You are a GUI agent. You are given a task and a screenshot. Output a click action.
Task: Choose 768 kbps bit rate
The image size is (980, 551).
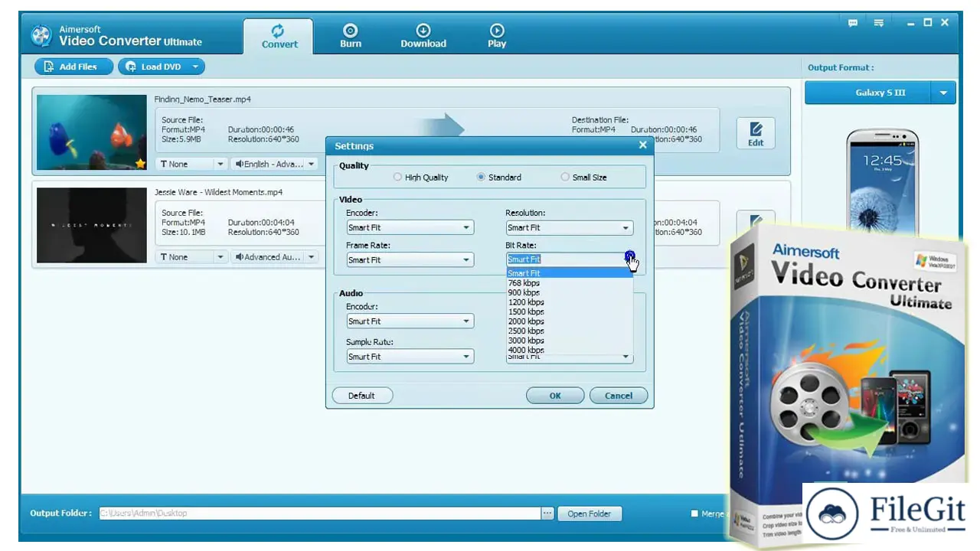click(569, 283)
